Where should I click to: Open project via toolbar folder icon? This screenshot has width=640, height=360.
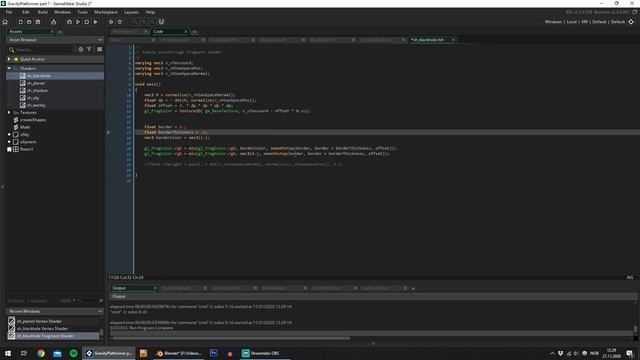click(29, 22)
